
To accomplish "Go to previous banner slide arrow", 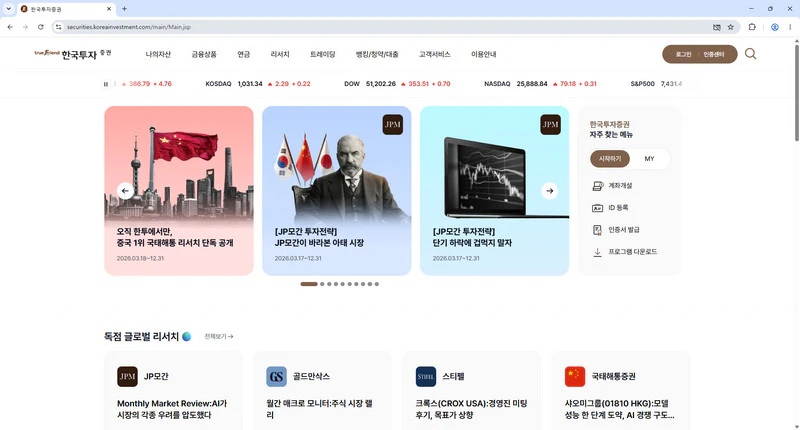I will click(125, 191).
